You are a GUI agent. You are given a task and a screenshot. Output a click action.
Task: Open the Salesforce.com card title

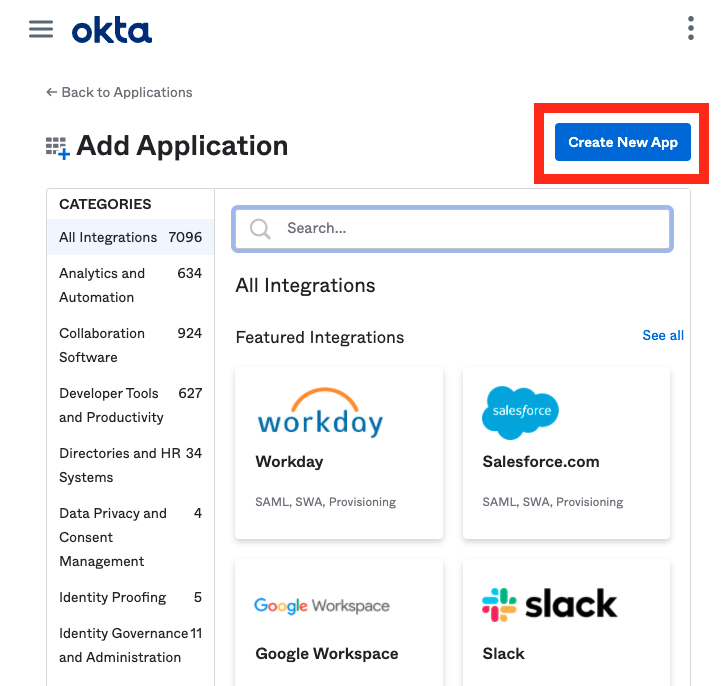coord(541,462)
